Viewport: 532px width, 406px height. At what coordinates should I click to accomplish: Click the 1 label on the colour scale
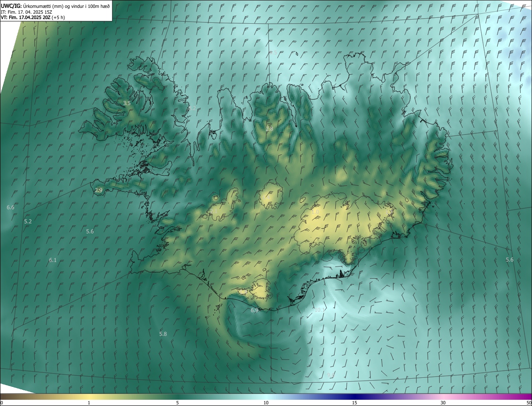(x=89, y=403)
